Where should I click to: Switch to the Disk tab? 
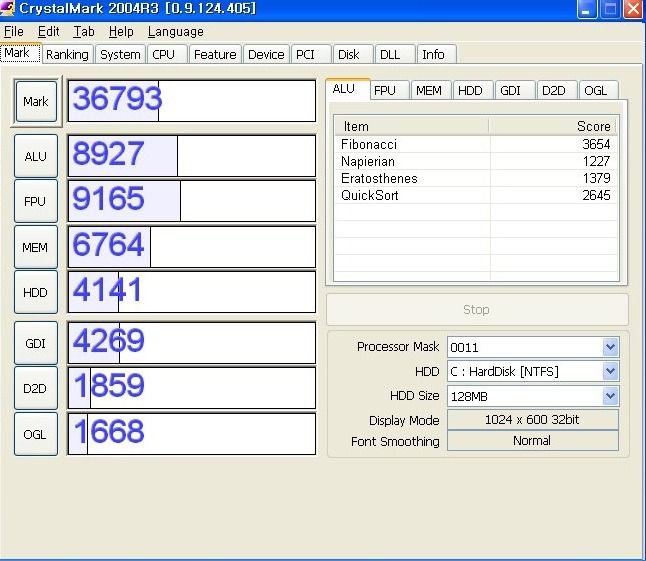click(x=353, y=54)
